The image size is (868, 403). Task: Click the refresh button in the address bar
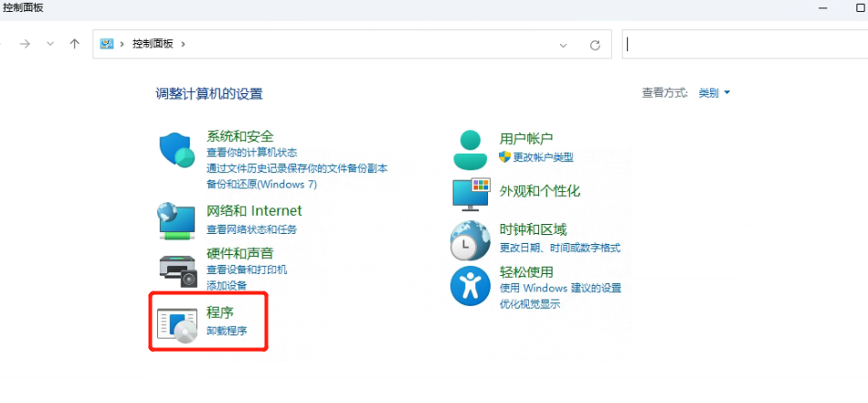[x=595, y=45]
